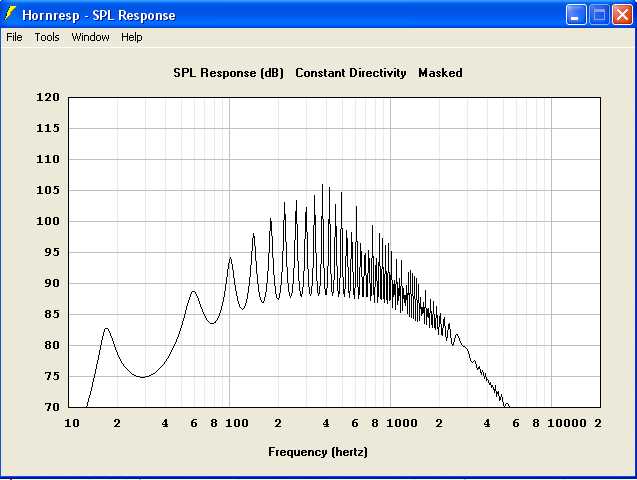Close the Hornresp SPL Response window

pos(622,15)
